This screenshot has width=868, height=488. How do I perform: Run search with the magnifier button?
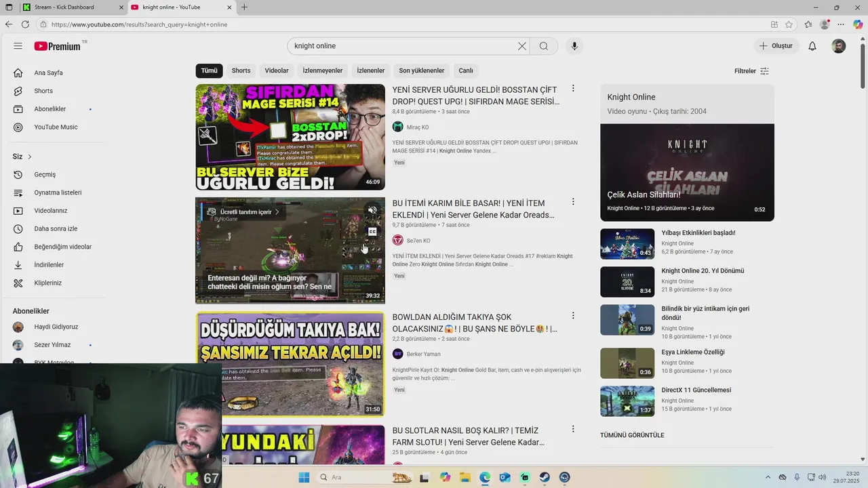tap(544, 46)
